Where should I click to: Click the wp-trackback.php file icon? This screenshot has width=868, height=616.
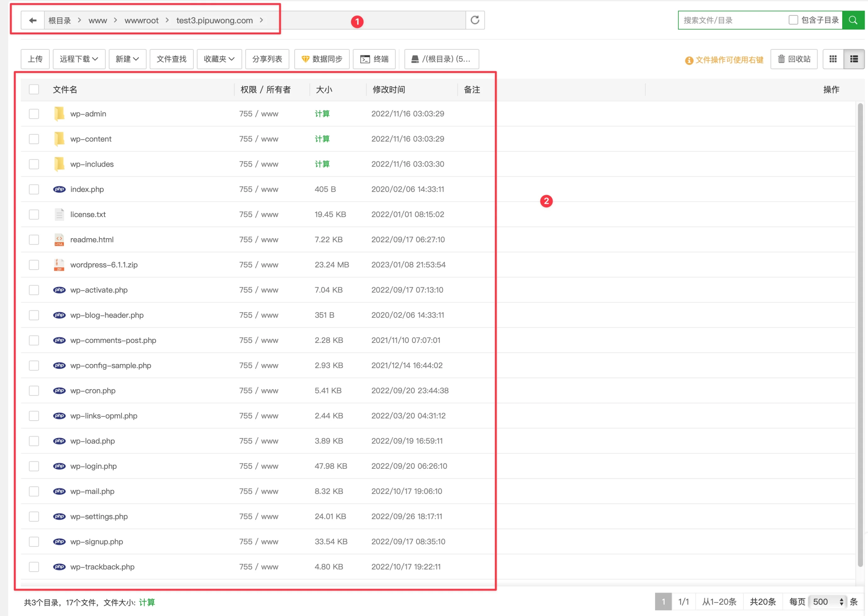pyautogui.click(x=59, y=567)
